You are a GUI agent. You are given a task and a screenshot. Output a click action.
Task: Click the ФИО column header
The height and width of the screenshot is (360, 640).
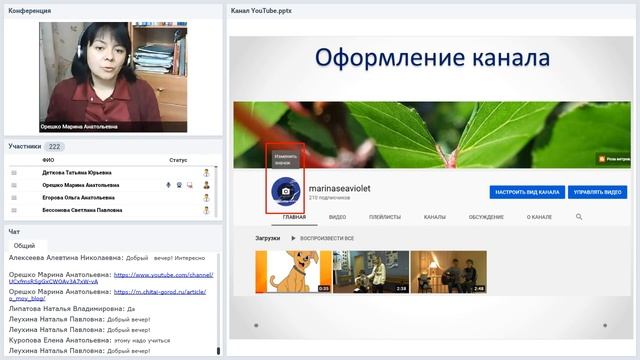click(48, 160)
